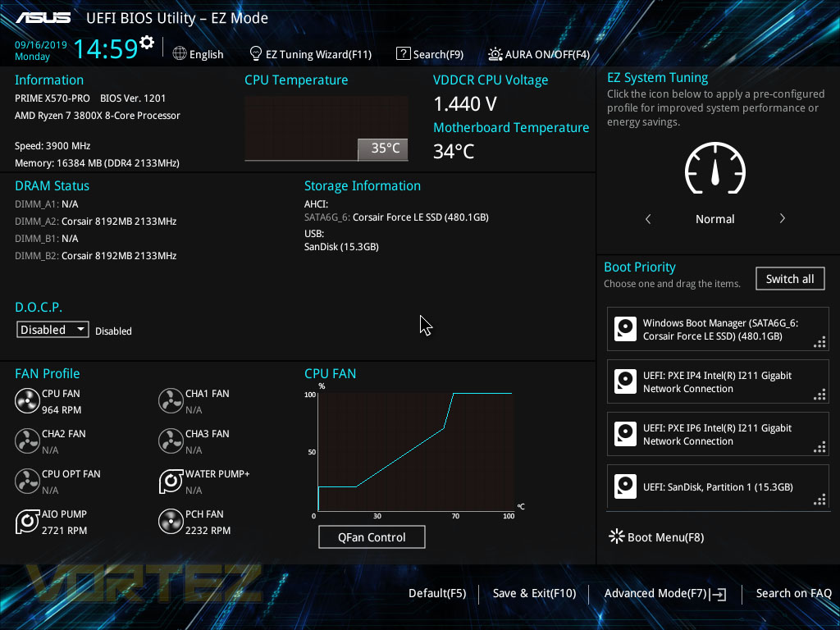840x630 pixels.
Task: Open Search(F9)
Action: click(438, 54)
